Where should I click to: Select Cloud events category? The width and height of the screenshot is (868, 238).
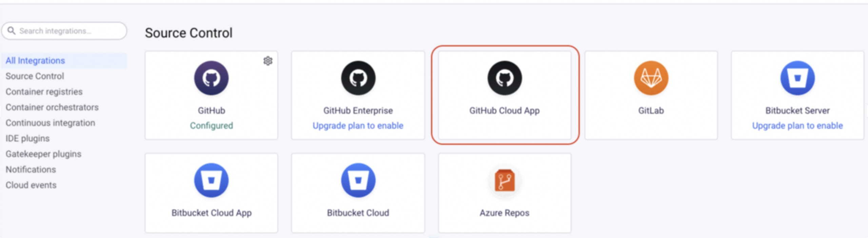tap(31, 185)
